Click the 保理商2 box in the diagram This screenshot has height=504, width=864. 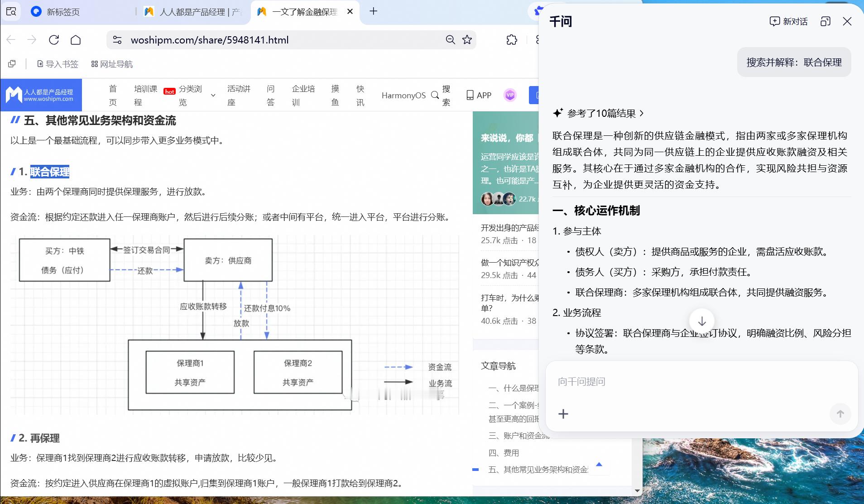[298, 372]
